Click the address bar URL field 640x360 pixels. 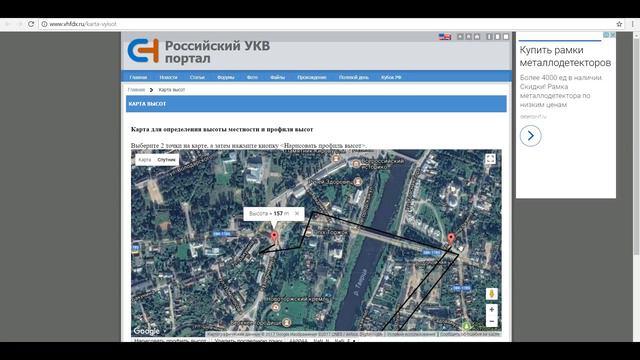point(327,24)
